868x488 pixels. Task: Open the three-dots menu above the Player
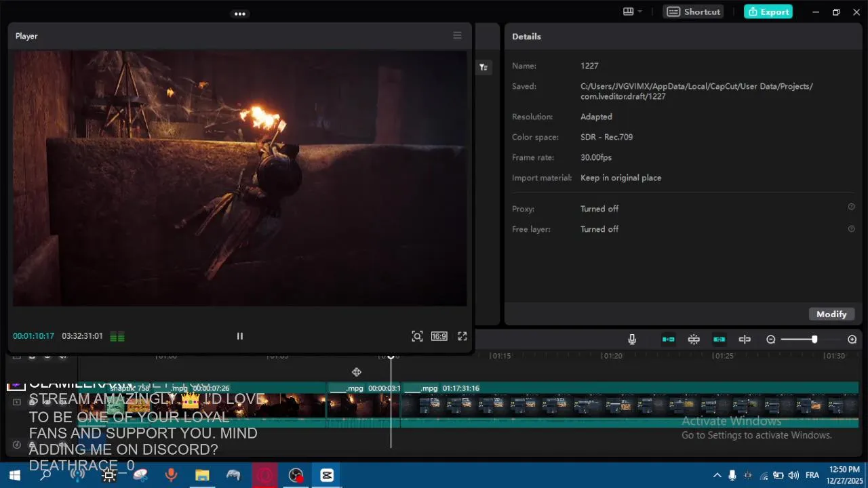click(x=240, y=14)
